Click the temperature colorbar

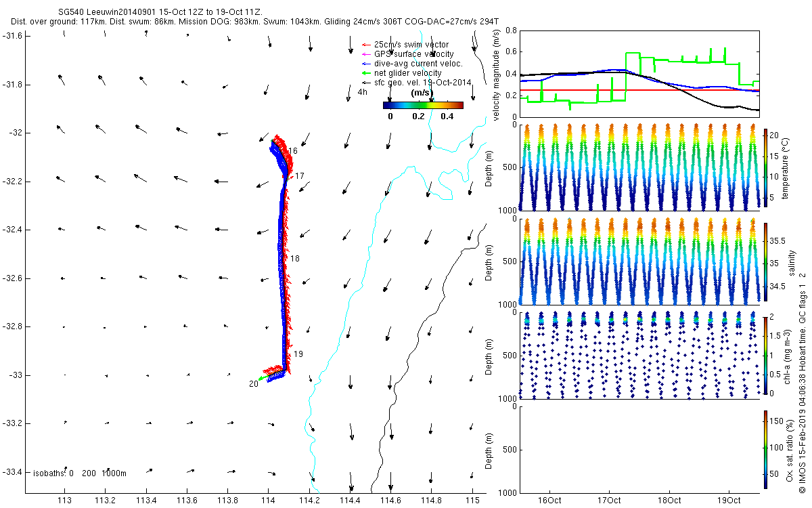(x=765, y=168)
